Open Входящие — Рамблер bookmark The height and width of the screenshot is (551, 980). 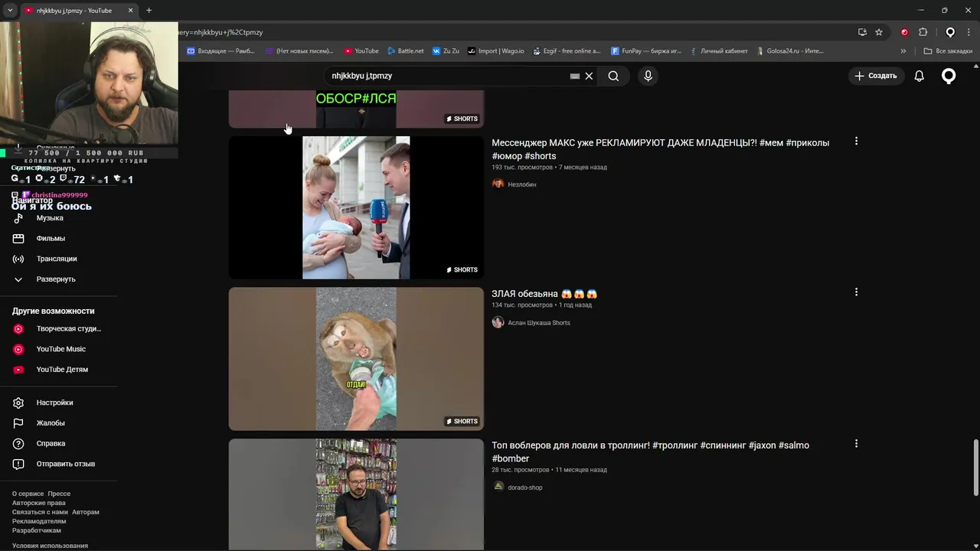tap(220, 51)
